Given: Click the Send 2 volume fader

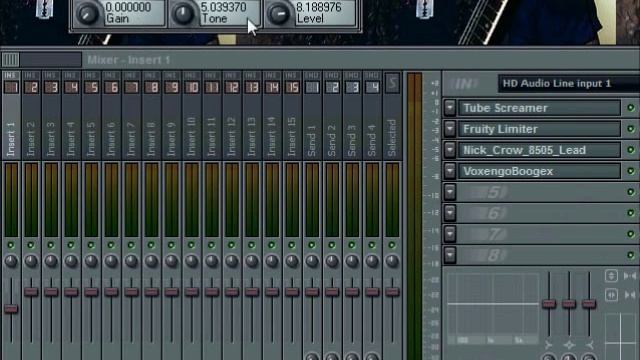Looking at the screenshot, I should pos(332,292).
